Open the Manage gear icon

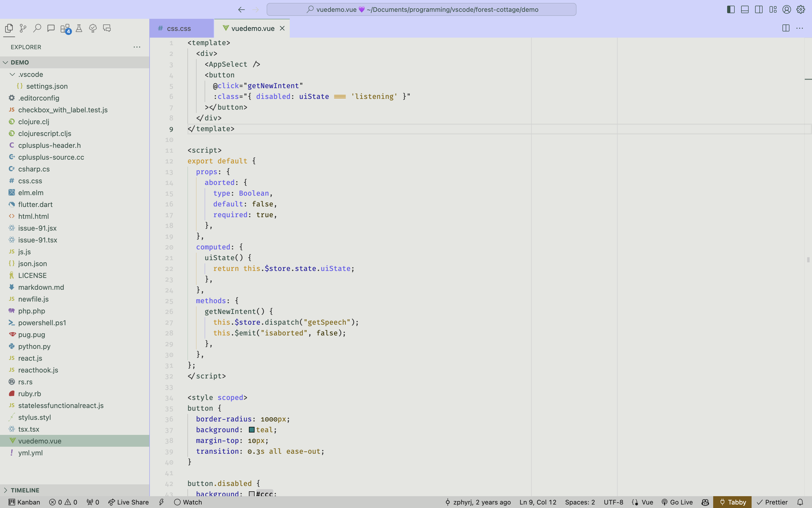[801, 9]
